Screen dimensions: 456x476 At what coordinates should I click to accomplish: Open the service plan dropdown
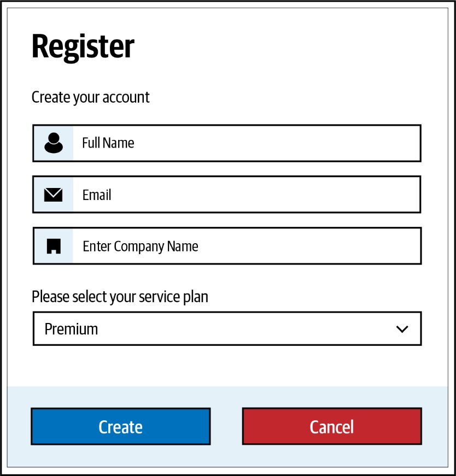coord(227,329)
